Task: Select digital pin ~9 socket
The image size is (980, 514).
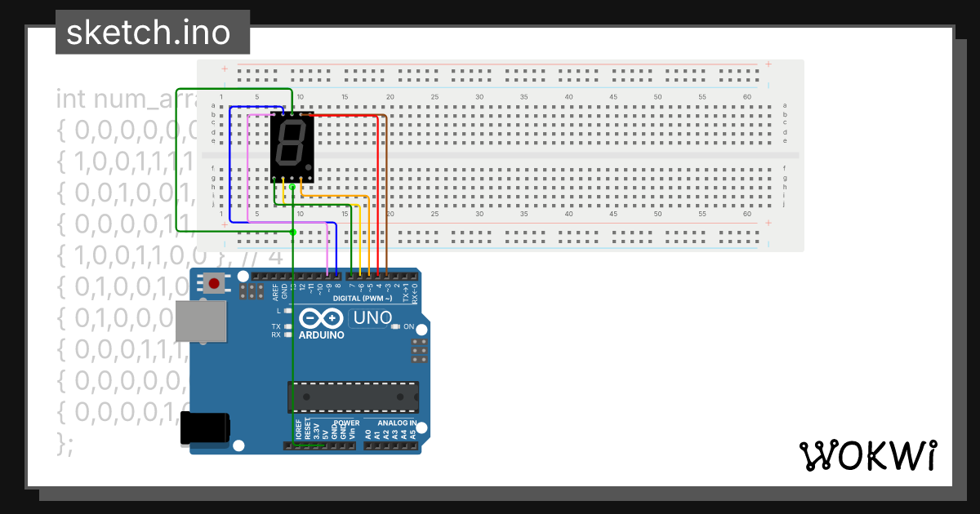Action: pos(327,276)
